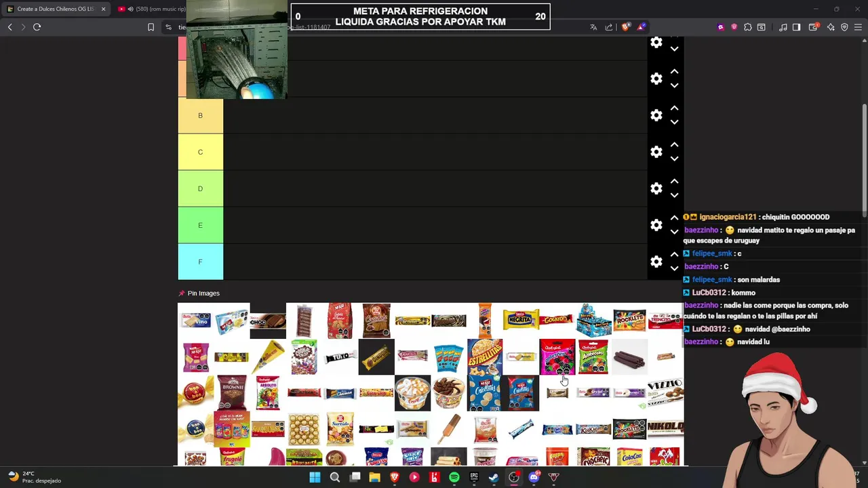Click the share page icon
868x488 pixels.
pos(609,27)
